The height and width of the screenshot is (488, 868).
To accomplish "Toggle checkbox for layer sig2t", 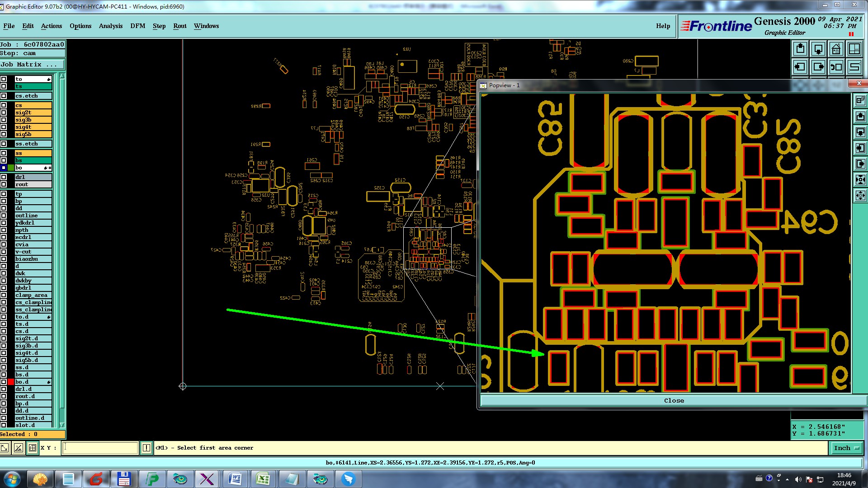I will [x=4, y=113].
